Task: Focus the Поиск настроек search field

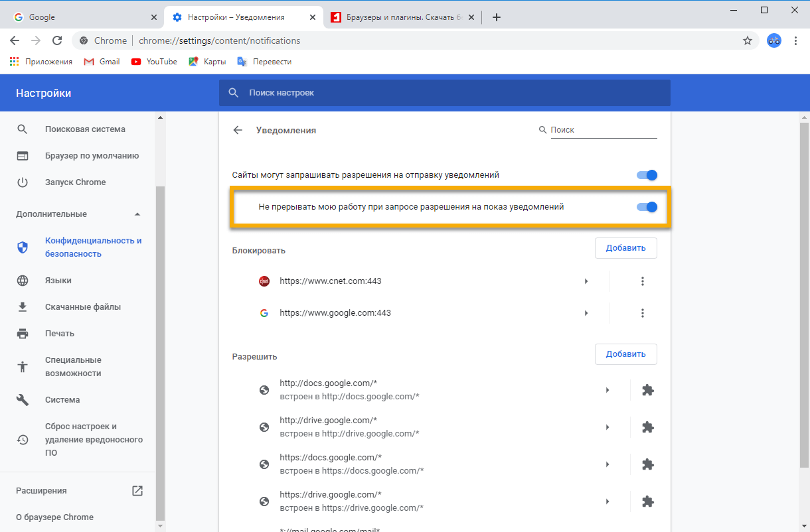Action: (x=445, y=93)
